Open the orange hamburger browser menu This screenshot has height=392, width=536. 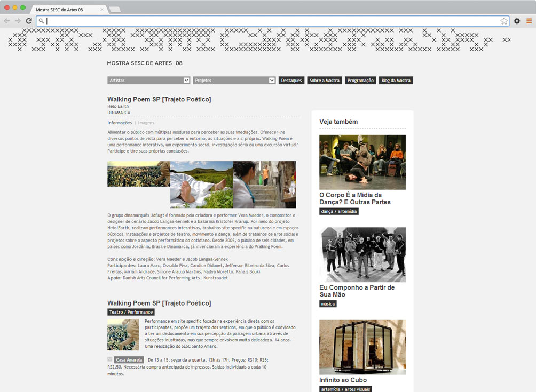coord(529,21)
